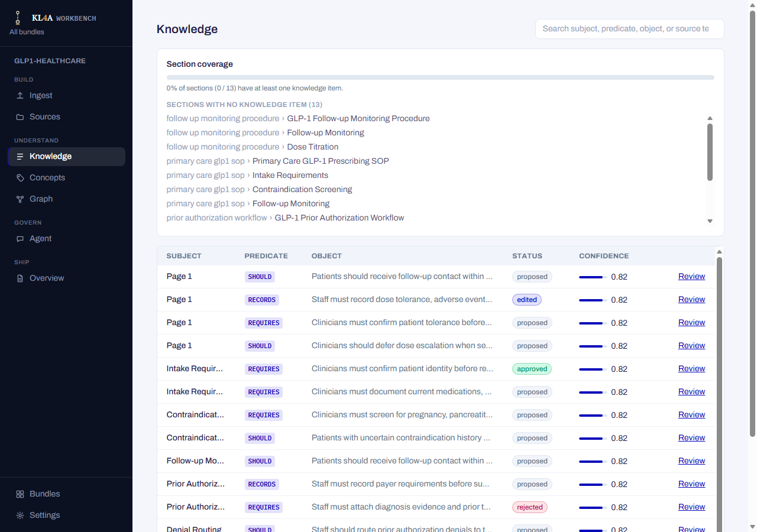Open the Graph view
The width and height of the screenshot is (757, 532).
pyautogui.click(x=66, y=199)
